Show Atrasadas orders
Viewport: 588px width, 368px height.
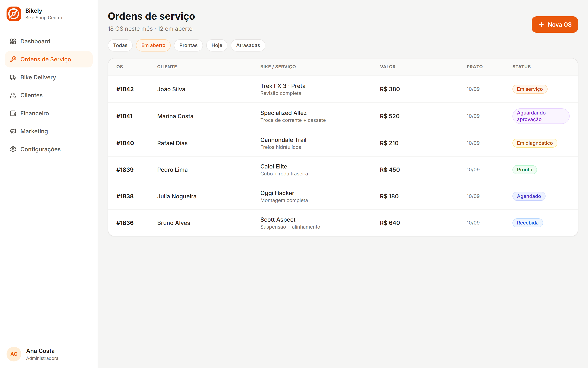248,45
